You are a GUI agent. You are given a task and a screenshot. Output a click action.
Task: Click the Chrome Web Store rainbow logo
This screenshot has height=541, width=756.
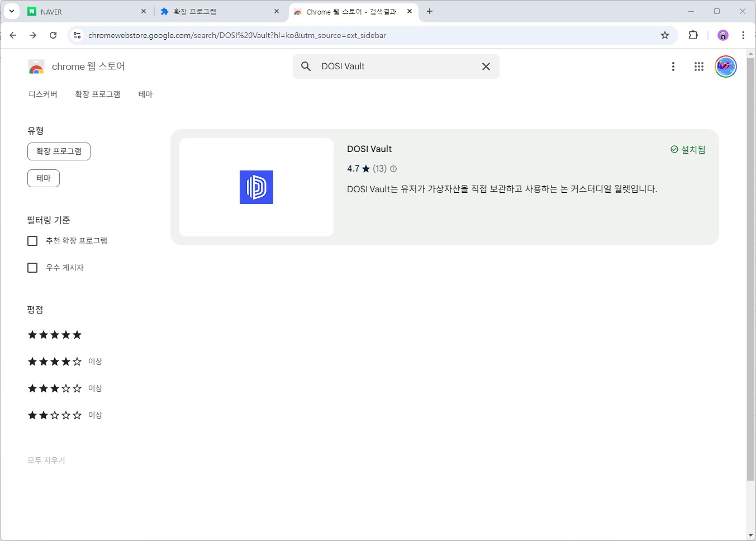[x=36, y=67]
